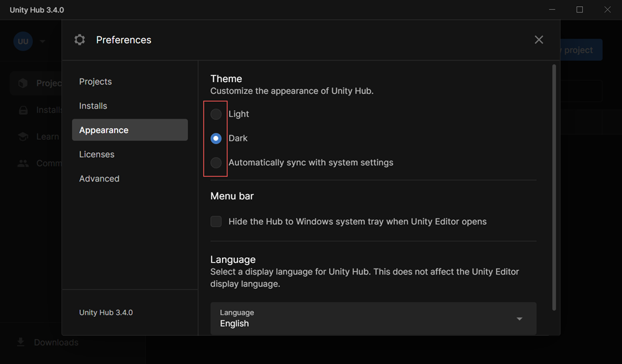Image resolution: width=622 pixels, height=364 pixels.
Task: Click the Projects cube icon in Hub sidebar
Action: 23,83
